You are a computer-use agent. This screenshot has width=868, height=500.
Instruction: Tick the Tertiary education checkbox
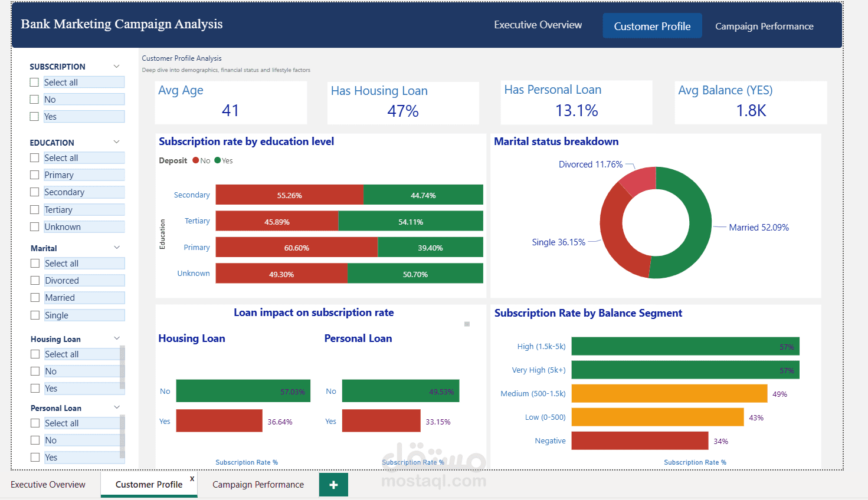(x=34, y=210)
